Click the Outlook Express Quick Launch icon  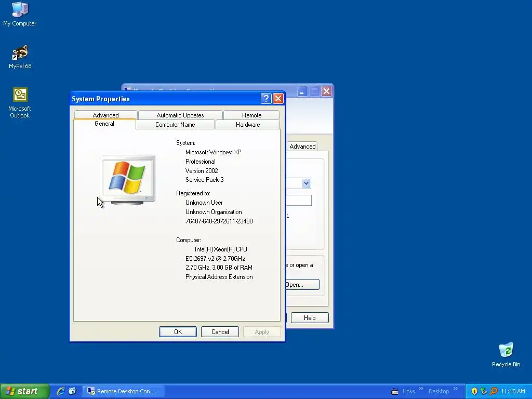[x=73, y=391]
